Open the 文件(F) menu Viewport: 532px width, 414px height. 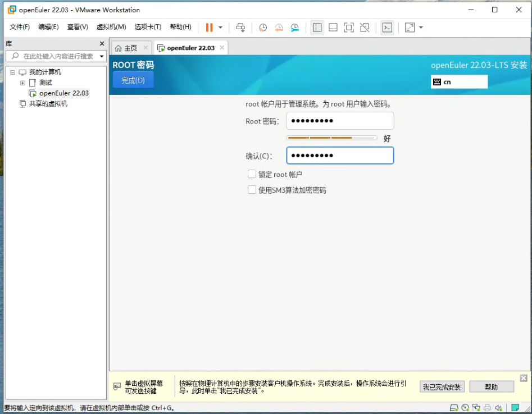(x=19, y=27)
